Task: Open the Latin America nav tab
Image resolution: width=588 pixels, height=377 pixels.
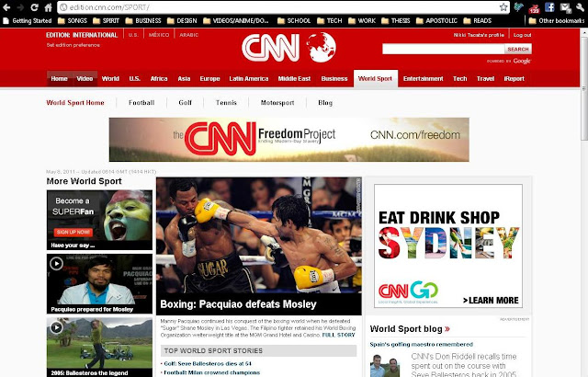Action: [249, 79]
